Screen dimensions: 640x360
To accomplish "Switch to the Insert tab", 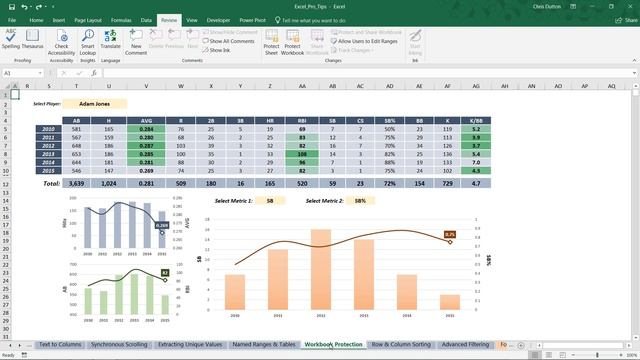I will click(x=58, y=20).
